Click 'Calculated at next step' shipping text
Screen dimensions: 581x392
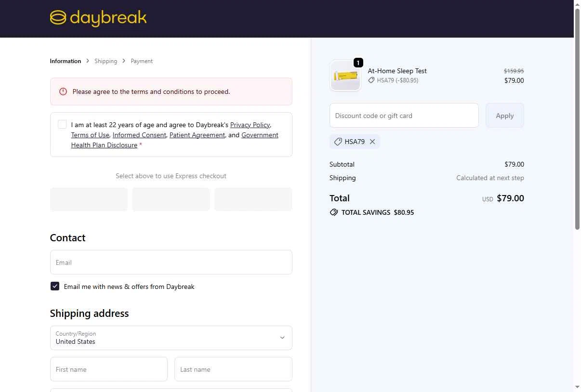pyautogui.click(x=490, y=178)
